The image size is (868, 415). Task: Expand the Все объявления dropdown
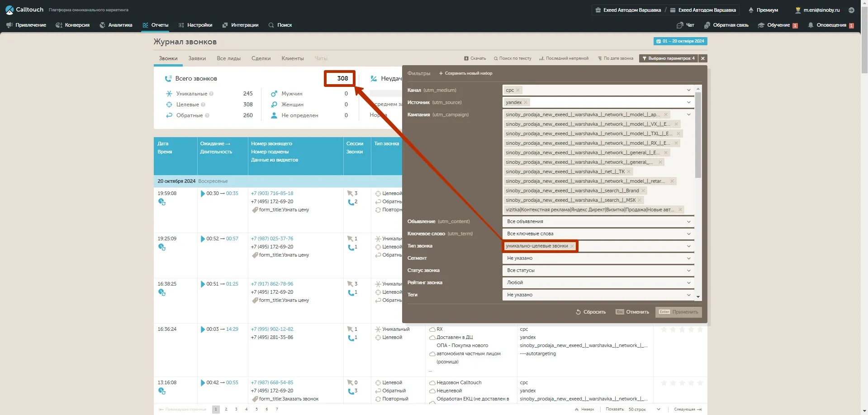598,221
